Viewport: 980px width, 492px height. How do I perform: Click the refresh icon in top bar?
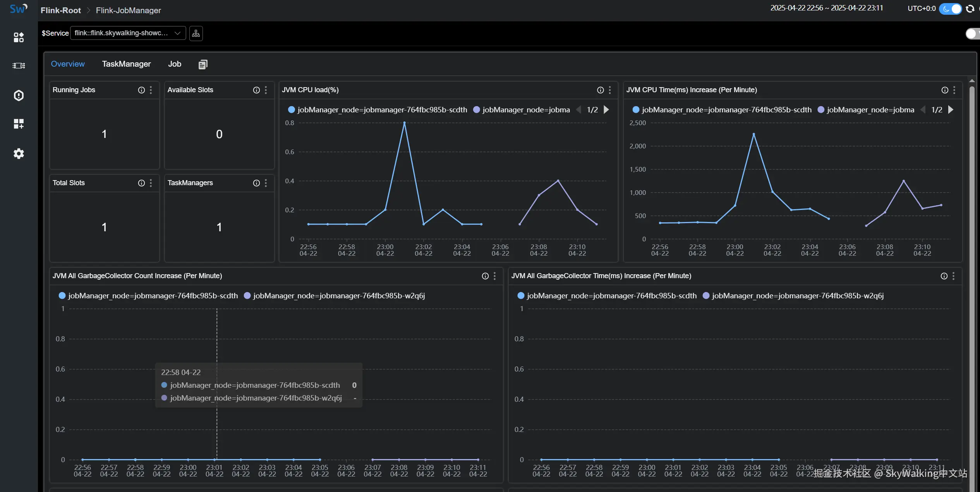pyautogui.click(x=970, y=9)
